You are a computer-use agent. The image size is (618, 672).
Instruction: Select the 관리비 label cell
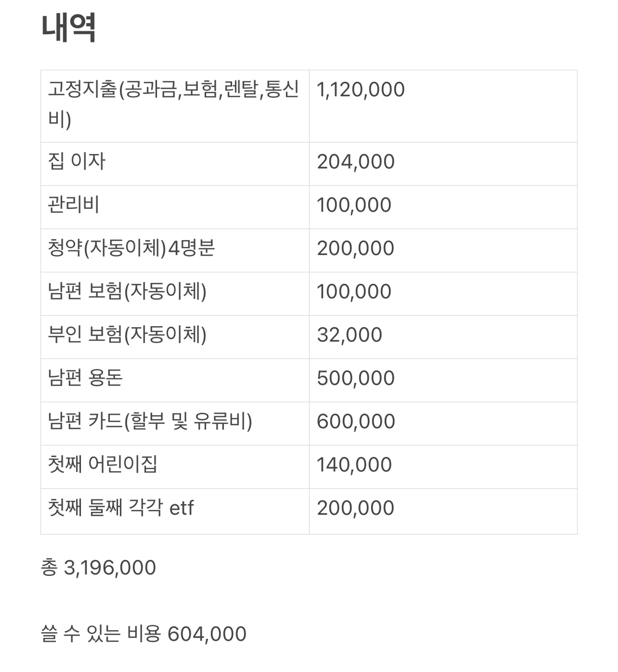(175, 207)
